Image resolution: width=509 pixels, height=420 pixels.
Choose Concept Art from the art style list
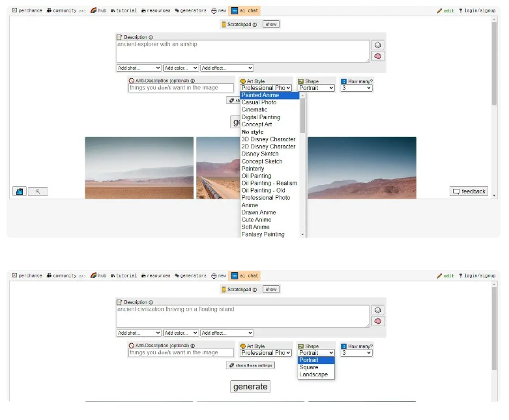click(270, 124)
